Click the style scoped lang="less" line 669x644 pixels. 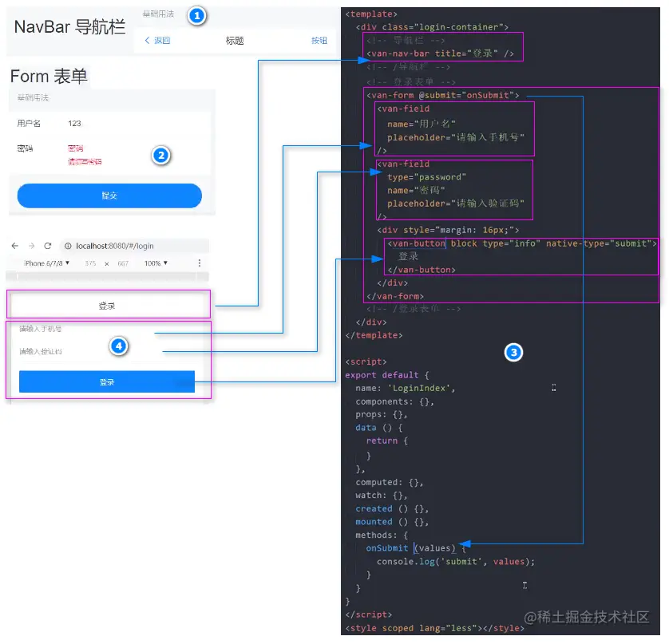[435, 628]
